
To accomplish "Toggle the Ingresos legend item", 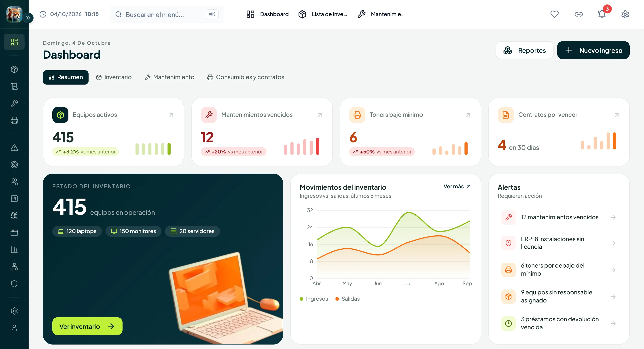I will pyautogui.click(x=314, y=299).
